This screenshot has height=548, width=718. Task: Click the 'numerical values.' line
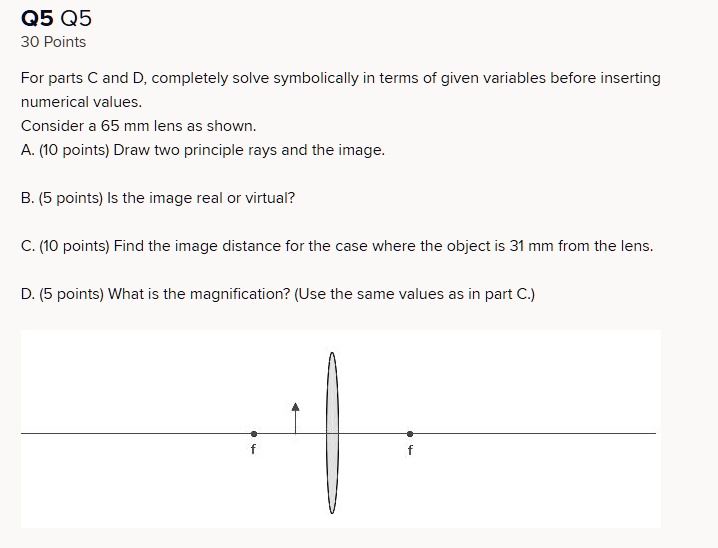pos(82,102)
